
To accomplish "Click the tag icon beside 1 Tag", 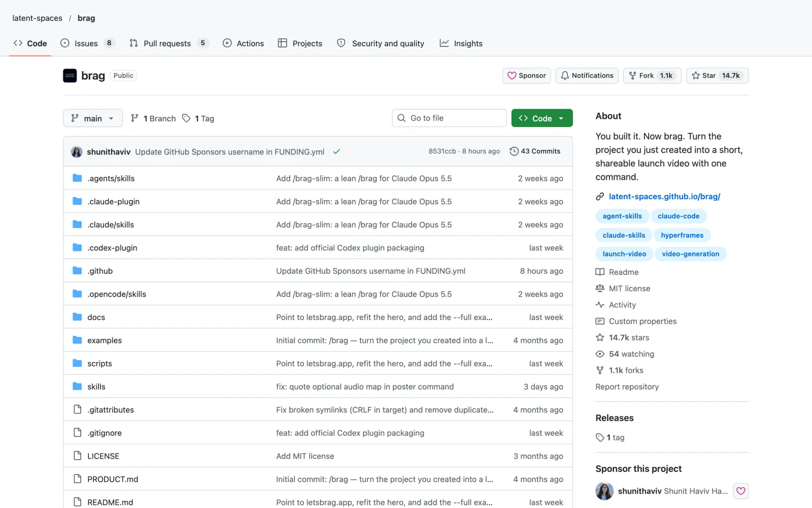I will [187, 118].
